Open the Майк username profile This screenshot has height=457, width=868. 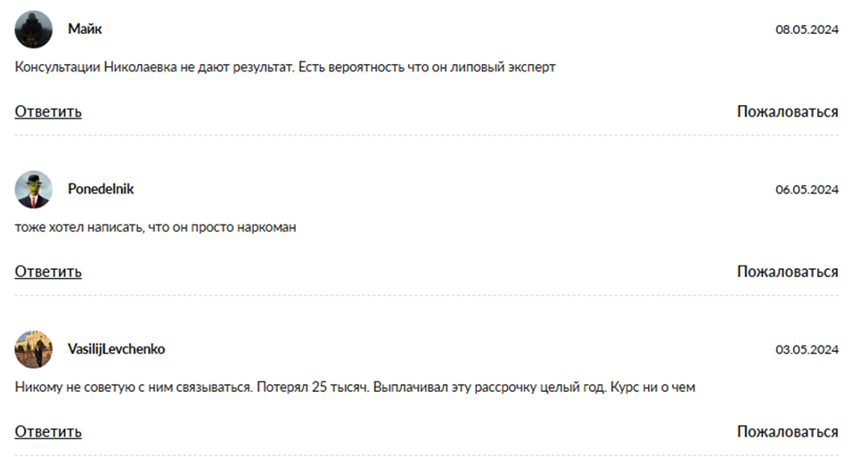tap(85, 29)
